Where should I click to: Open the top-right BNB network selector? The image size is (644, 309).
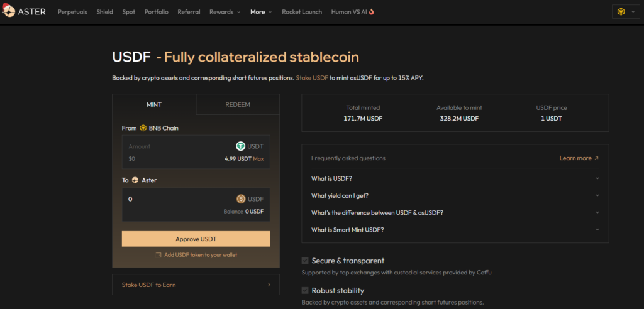coord(625,12)
